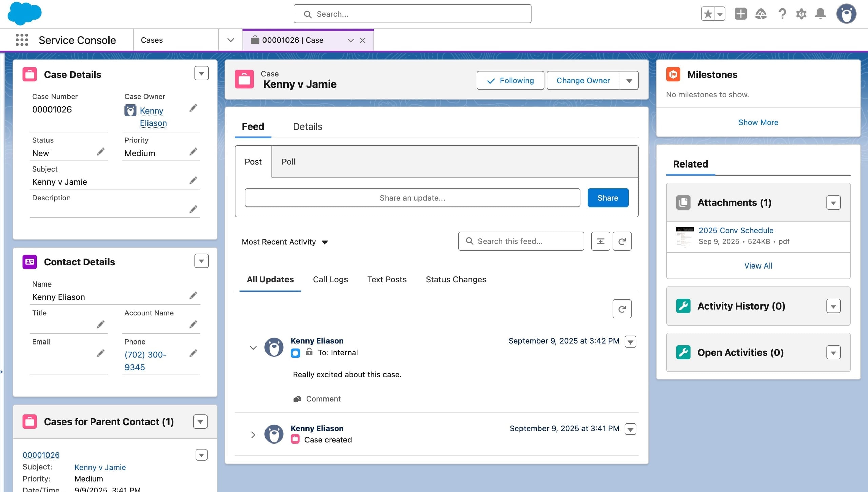Click the Salesforce cloud logo
Screen dimensions: 868x492
click(x=25, y=14)
